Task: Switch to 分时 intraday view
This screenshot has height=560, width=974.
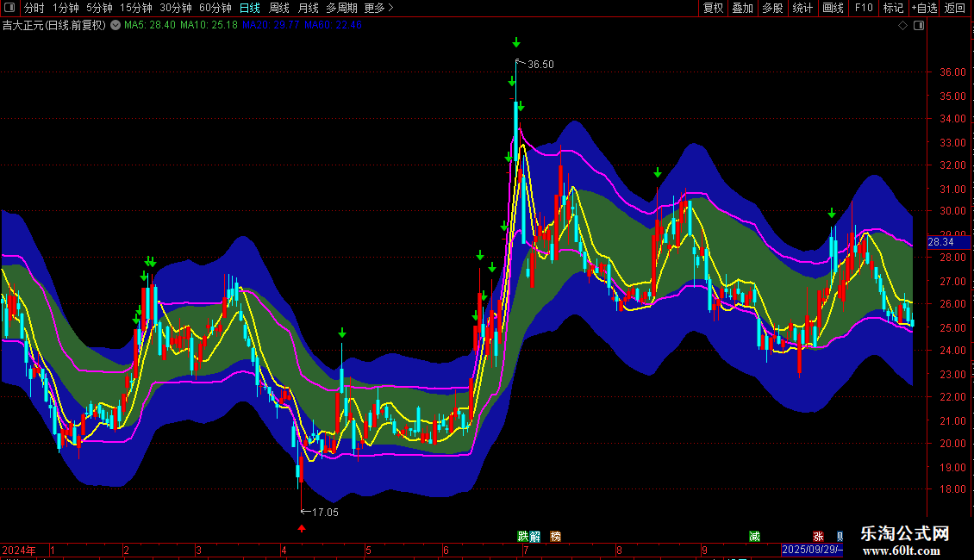Action: [x=34, y=8]
